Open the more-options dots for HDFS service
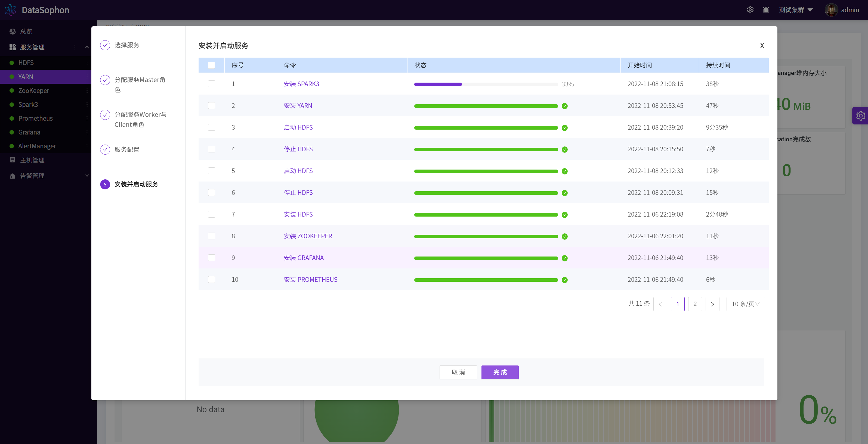The width and height of the screenshot is (868, 444). tap(87, 62)
